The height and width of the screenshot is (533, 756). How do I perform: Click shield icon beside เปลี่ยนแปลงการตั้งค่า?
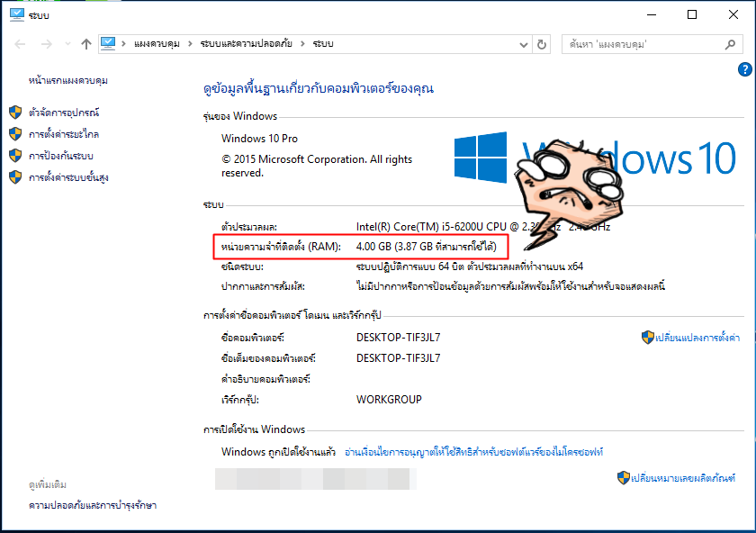(647, 337)
